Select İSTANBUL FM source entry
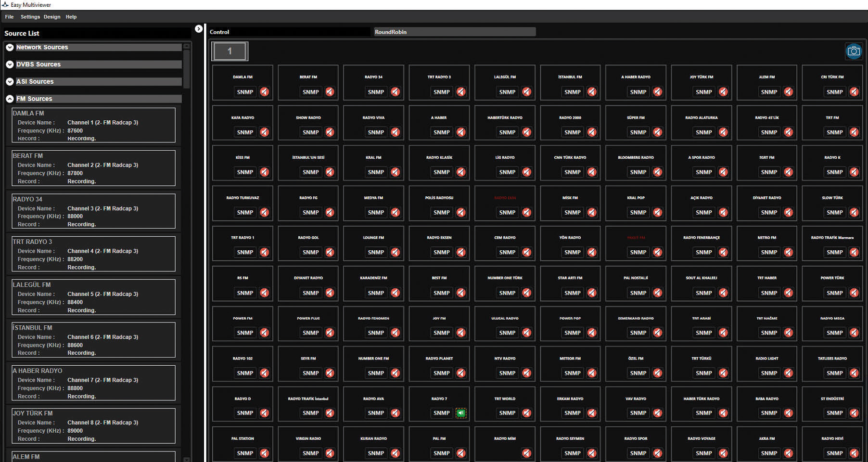Viewport: 868px width, 462px height. 94,340
